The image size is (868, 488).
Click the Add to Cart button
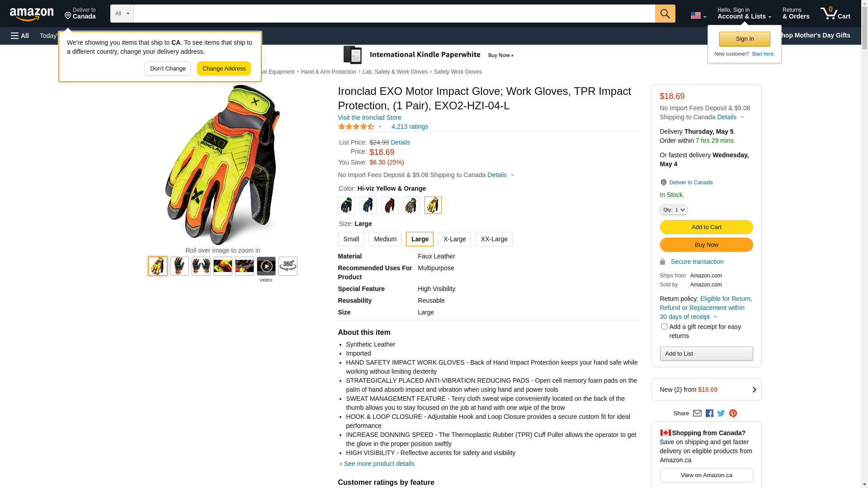point(707,227)
